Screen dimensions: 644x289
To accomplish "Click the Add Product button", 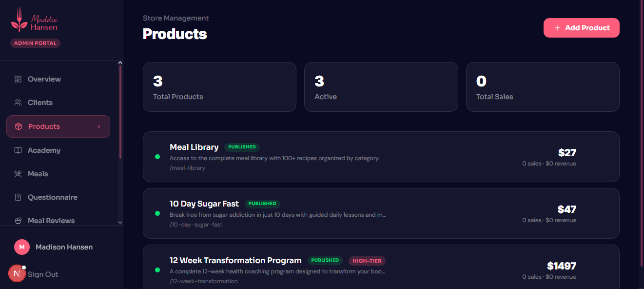I will (582, 28).
